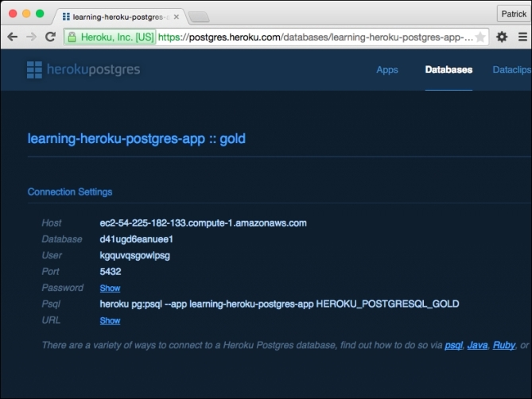Select the port value 5432
The height and width of the screenshot is (399, 532).
(111, 272)
